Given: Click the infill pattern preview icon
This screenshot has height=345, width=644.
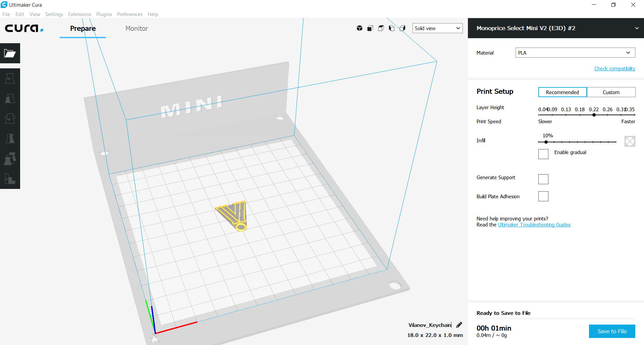Looking at the screenshot, I should tap(630, 141).
